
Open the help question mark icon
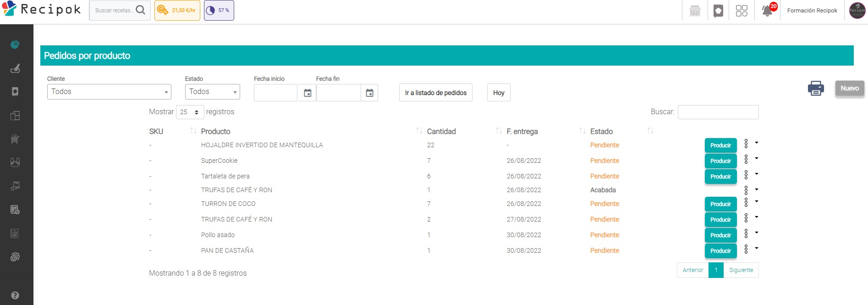(15, 295)
